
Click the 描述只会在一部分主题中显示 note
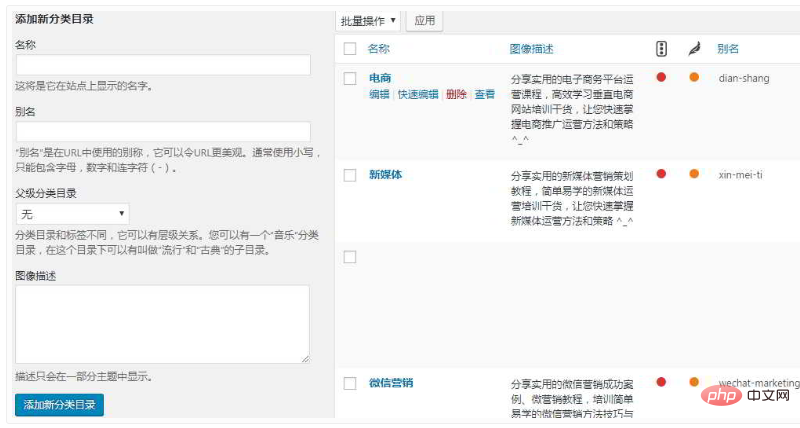[x=84, y=377]
